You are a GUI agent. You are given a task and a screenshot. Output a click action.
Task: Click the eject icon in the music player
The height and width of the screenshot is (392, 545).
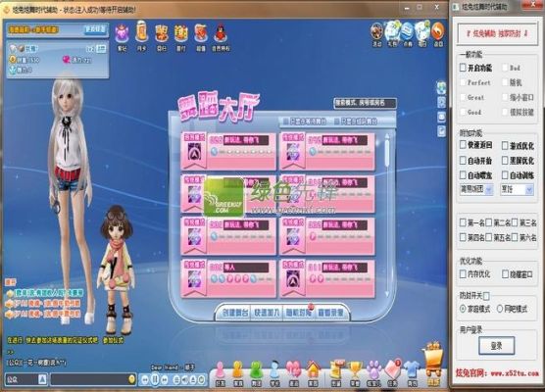193,380
